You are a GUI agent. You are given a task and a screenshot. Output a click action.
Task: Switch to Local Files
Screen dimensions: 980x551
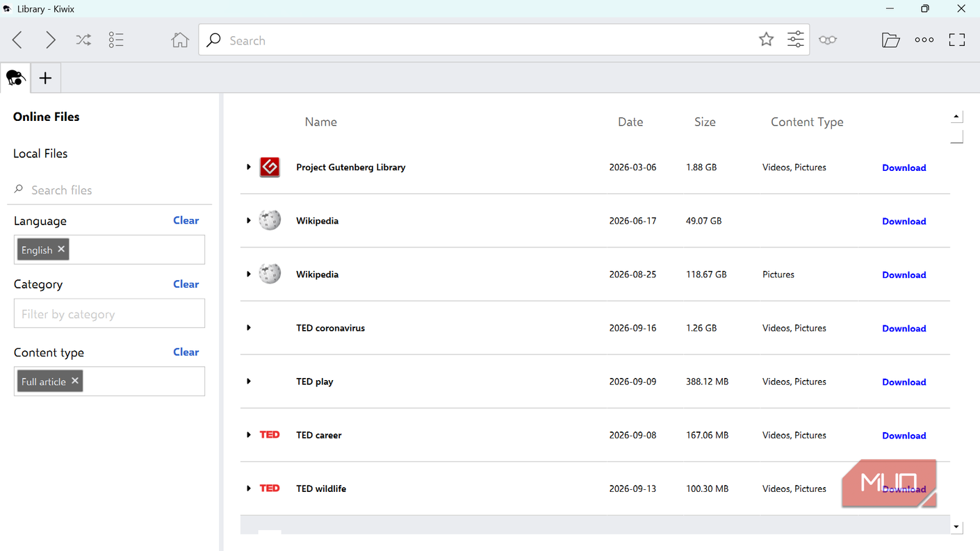40,154
